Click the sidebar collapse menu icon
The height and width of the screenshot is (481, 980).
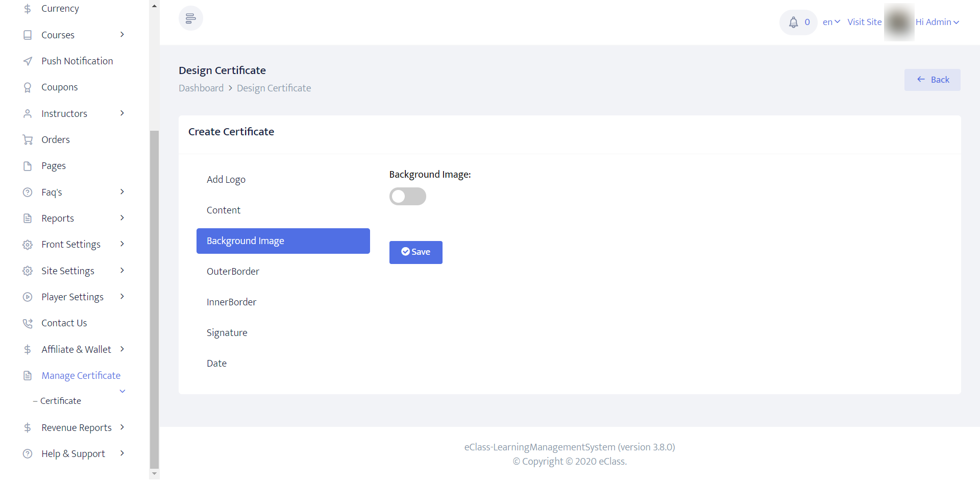pos(190,19)
